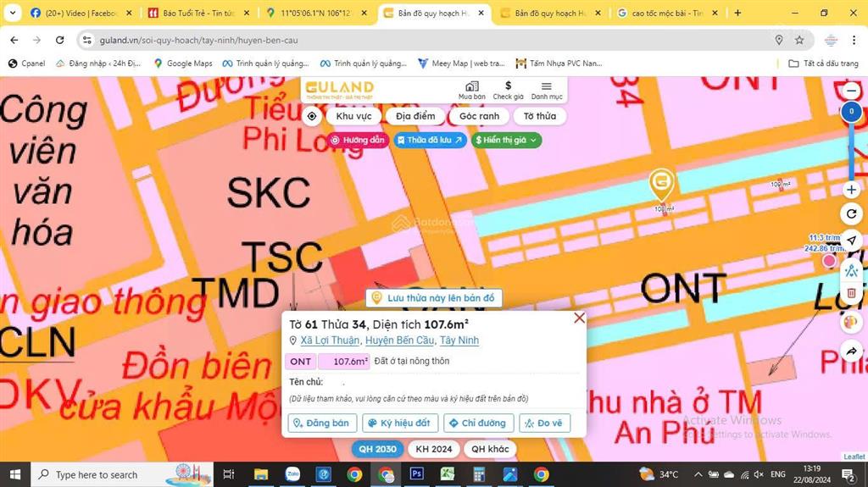Open the Chrome three-dot menu
The height and width of the screenshot is (487, 868).
point(854,40)
